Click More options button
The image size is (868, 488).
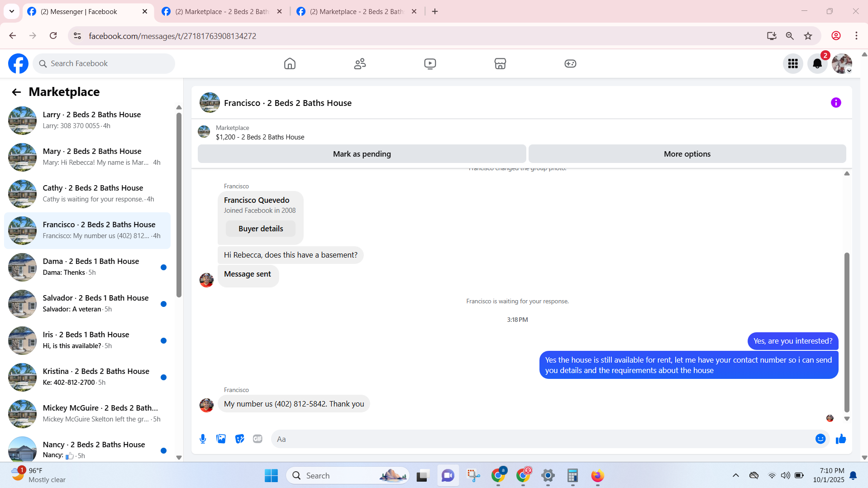tap(687, 154)
